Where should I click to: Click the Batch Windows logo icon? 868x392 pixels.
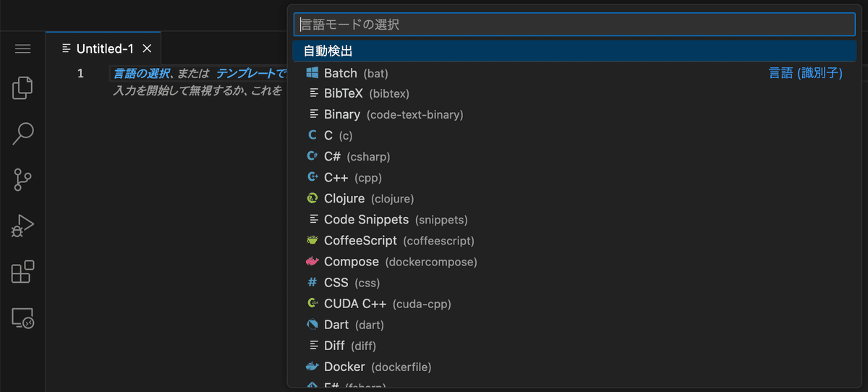[x=312, y=72]
